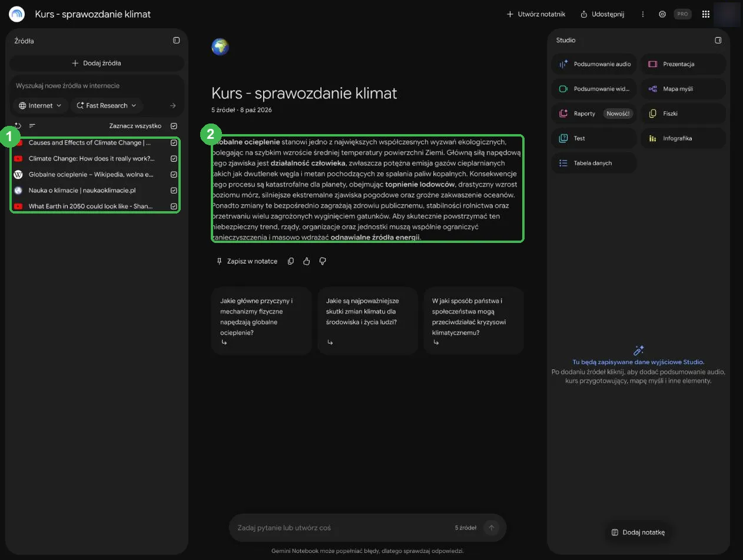Give thumbs up to the summary
The image size is (743, 560).
click(x=307, y=261)
